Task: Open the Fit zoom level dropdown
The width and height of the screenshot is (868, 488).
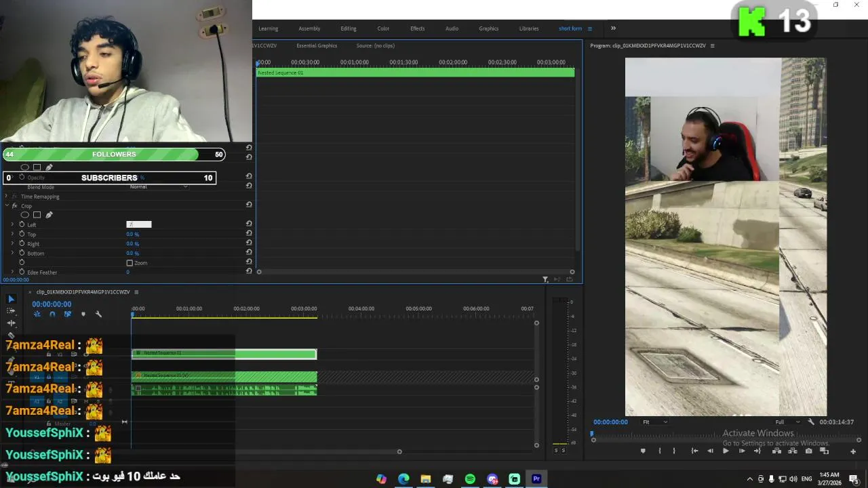Action: coord(654,422)
